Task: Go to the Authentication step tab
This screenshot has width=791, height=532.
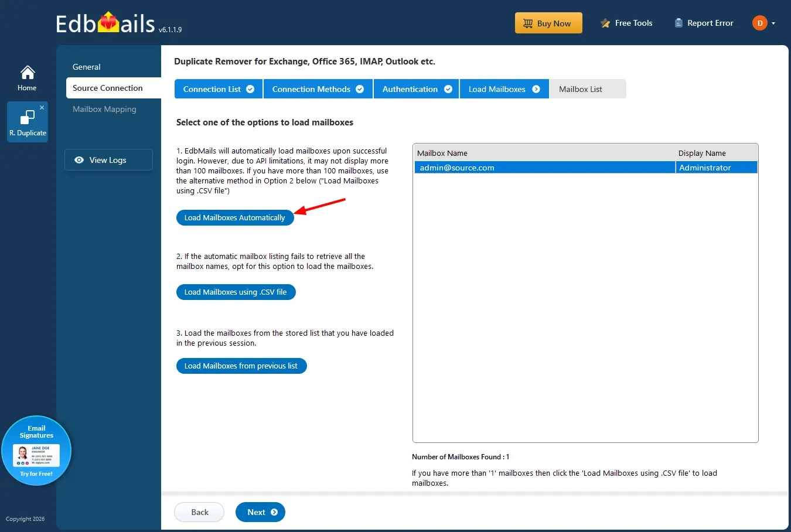Action: (417, 89)
